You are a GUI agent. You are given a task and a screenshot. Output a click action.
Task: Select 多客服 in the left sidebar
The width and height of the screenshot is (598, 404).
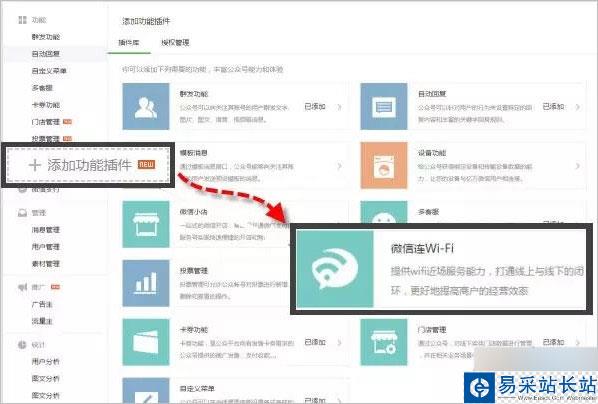pos(42,88)
